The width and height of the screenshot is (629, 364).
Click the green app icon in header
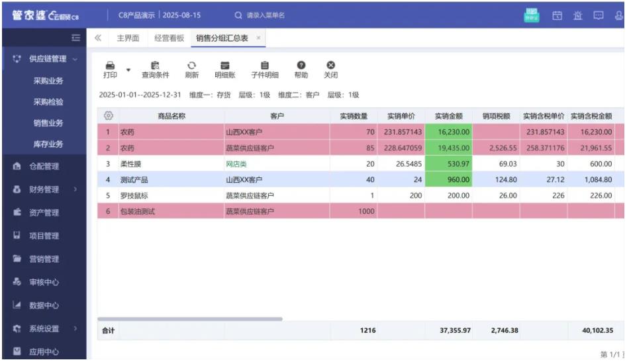pyautogui.click(x=532, y=15)
